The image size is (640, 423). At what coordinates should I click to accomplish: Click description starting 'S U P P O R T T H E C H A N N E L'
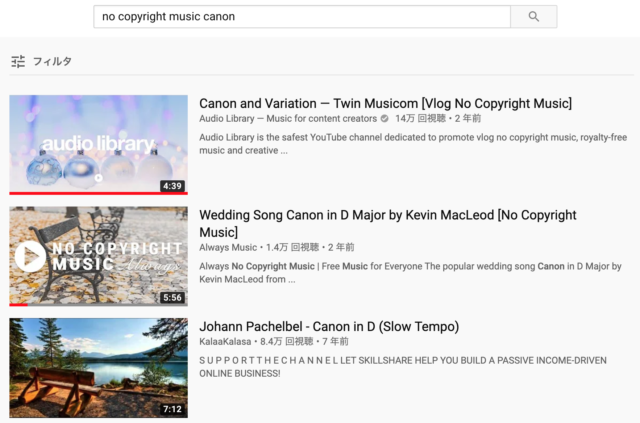[x=403, y=367]
